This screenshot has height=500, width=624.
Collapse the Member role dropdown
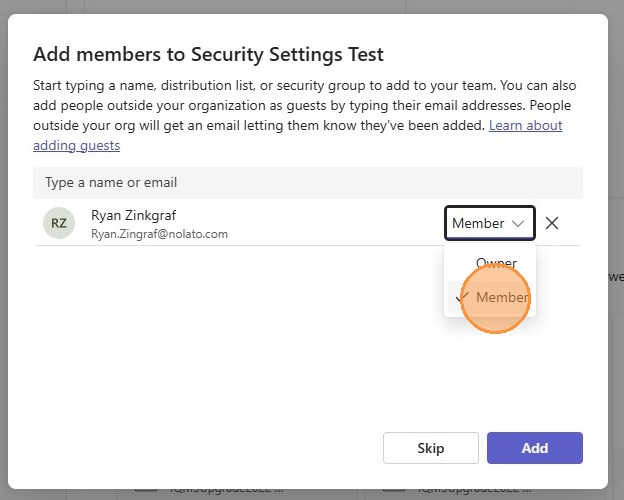pyautogui.click(x=490, y=223)
